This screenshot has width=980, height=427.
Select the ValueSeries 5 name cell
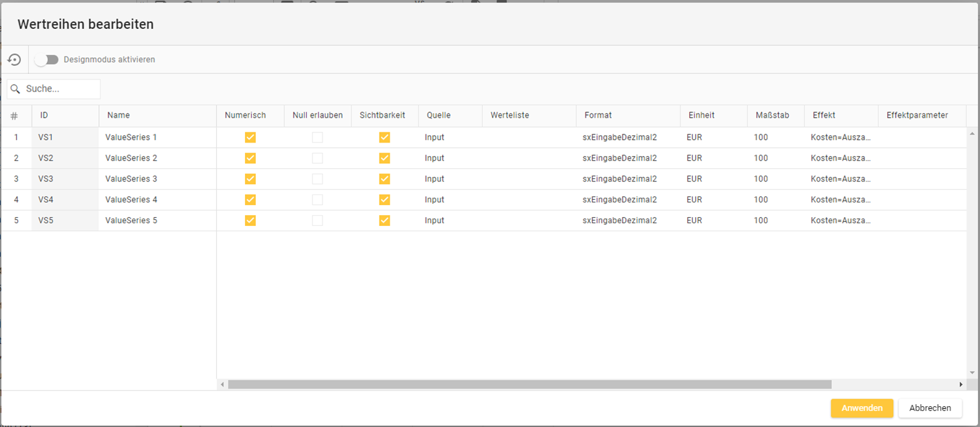click(x=131, y=221)
